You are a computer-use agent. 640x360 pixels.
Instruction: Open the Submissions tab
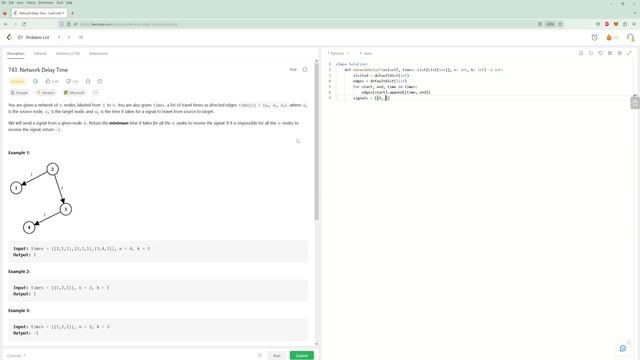coord(98,53)
